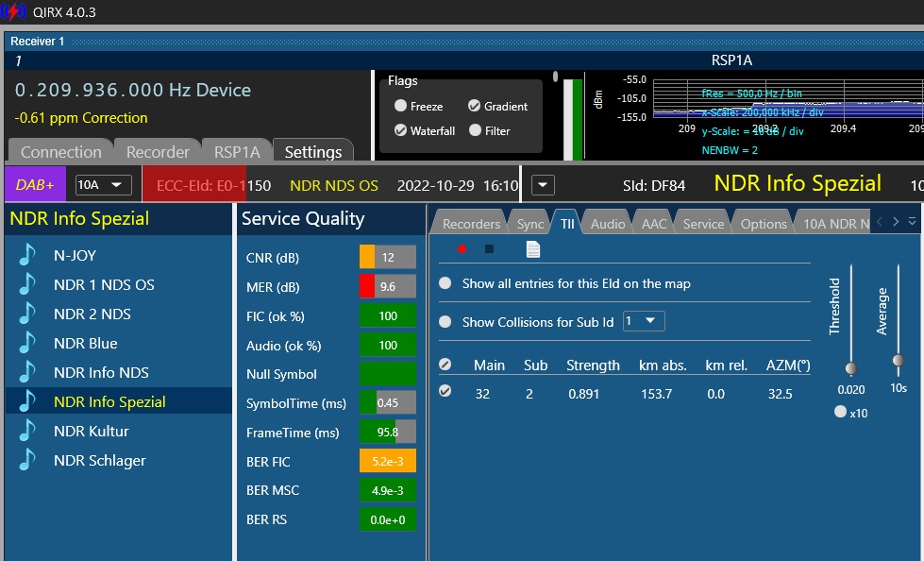Click music note icon beside NDR Info Spezial
The image size is (924, 561).
click(x=27, y=401)
